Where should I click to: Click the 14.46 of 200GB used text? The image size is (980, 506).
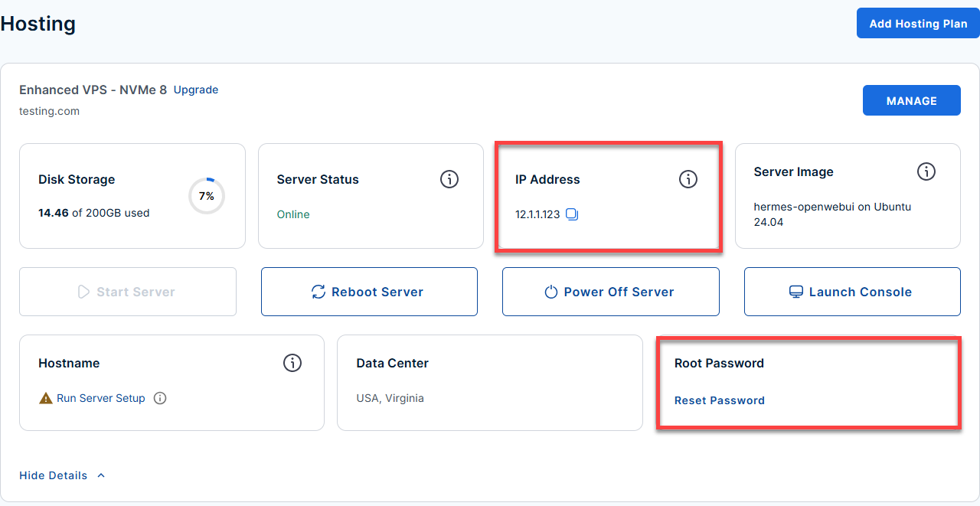click(x=94, y=213)
